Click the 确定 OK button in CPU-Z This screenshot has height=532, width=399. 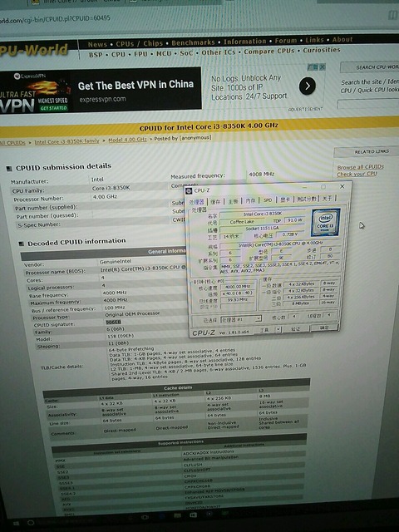click(x=324, y=328)
